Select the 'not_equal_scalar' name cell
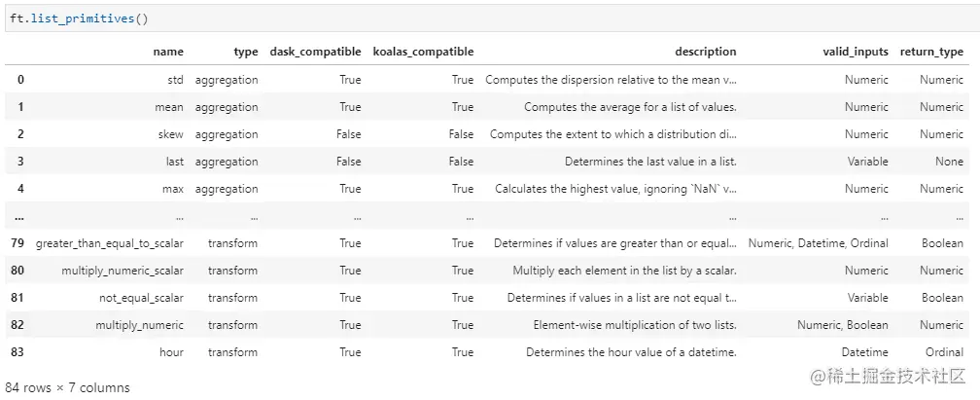The width and height of the screenshot is (980, 400). coord(141,298)
